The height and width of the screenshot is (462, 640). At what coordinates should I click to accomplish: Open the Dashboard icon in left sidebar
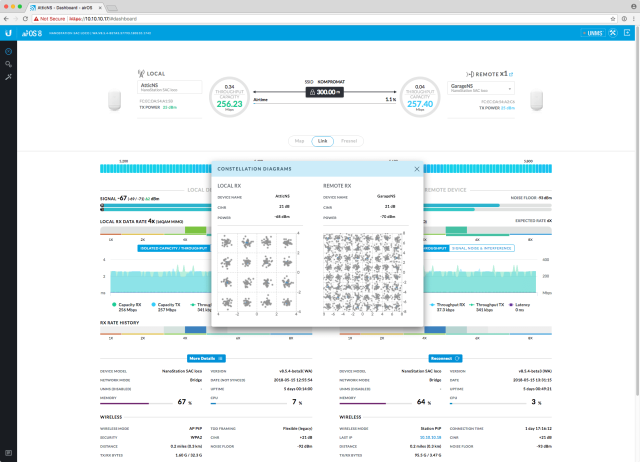8,50
